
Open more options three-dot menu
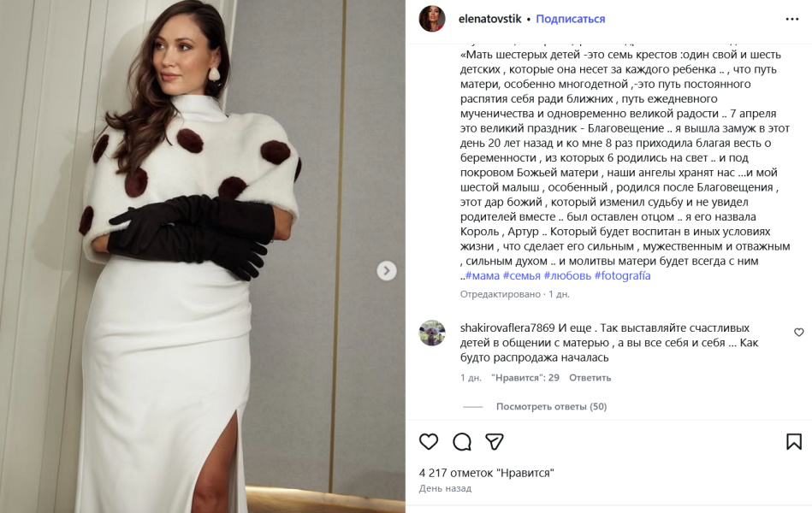pos(792,19)
